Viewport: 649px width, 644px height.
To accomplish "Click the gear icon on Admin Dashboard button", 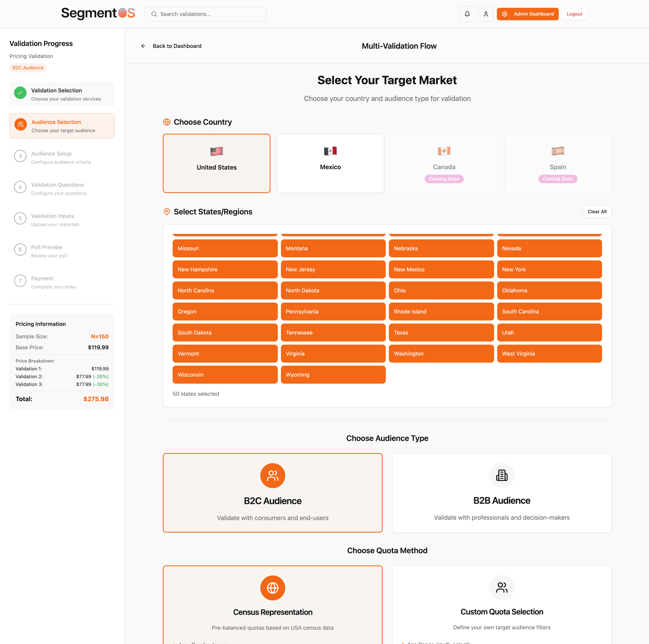I will tap(505, 14).
